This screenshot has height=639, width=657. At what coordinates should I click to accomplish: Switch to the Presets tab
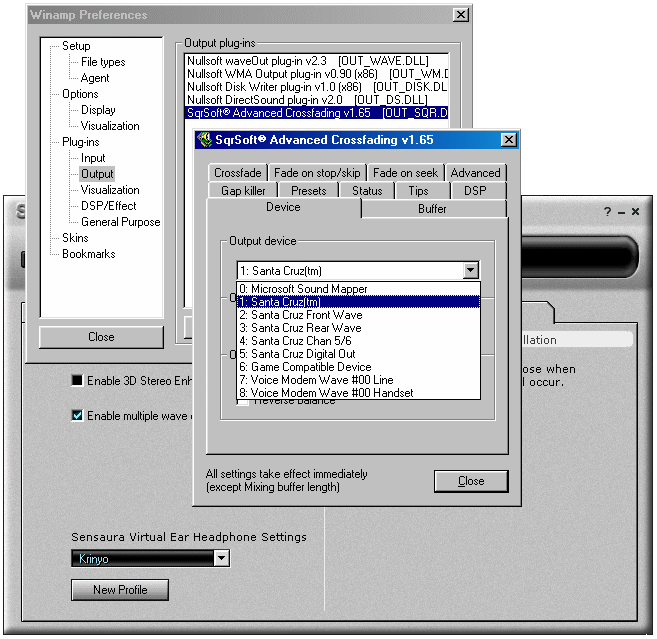(x=308, y=191)
